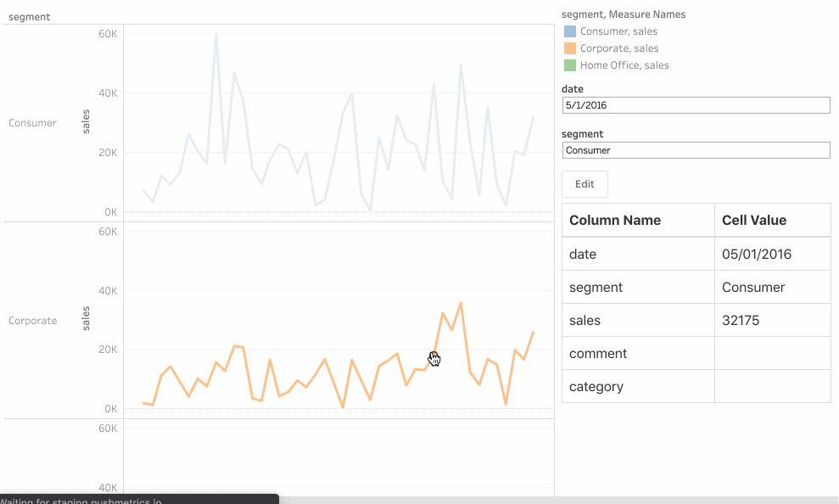The image size is (839, 504).
Task: Click the highest peak of the Consumer line
Action: pos(216,35)
